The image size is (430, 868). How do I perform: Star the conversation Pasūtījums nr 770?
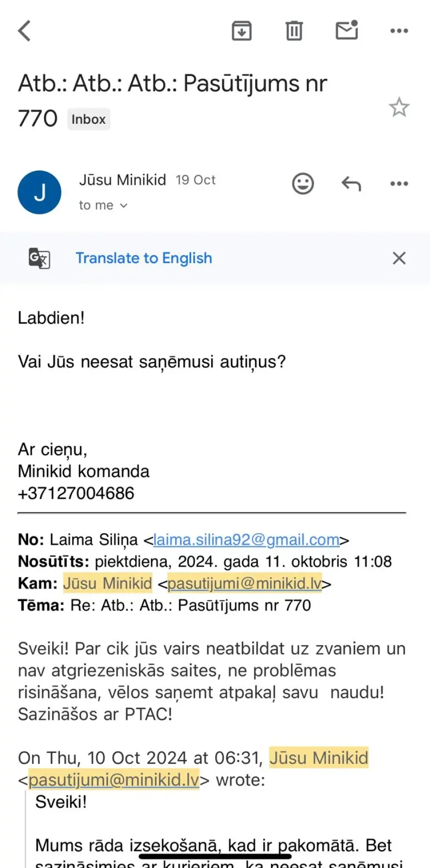[399, 107]
